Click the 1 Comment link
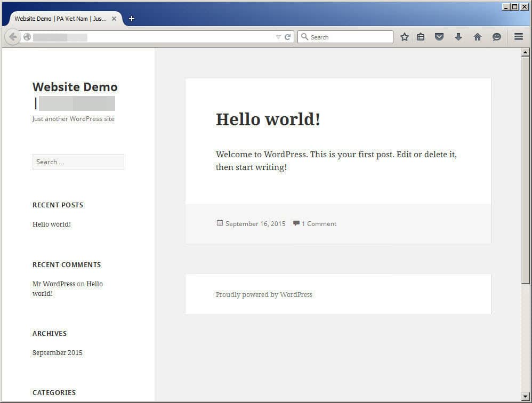The image size is (532, 403). click(319, 224)
